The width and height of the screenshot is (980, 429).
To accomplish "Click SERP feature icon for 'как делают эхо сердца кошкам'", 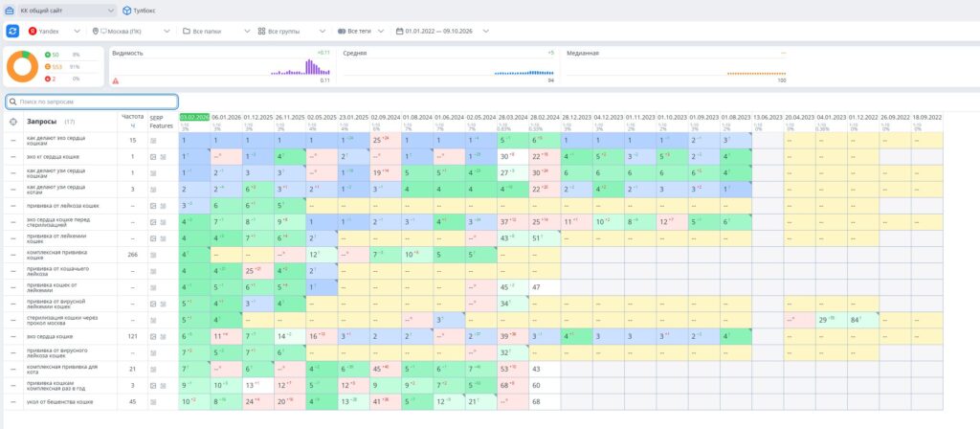I will tap(153, 141).
